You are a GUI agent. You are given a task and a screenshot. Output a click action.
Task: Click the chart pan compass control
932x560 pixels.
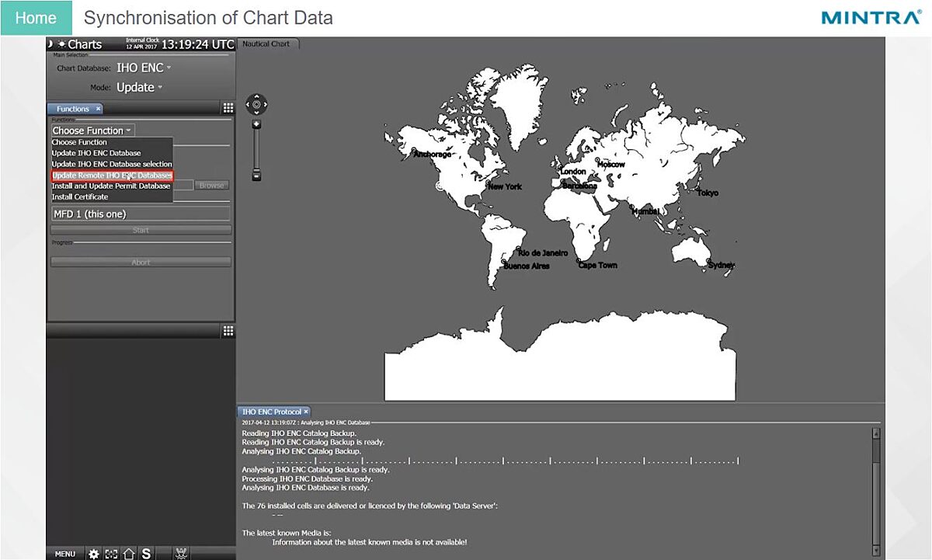coord(256,104)
